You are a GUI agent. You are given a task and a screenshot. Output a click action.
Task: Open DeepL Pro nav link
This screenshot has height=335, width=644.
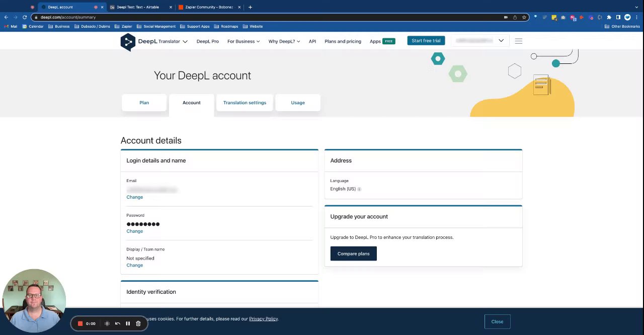208,41
